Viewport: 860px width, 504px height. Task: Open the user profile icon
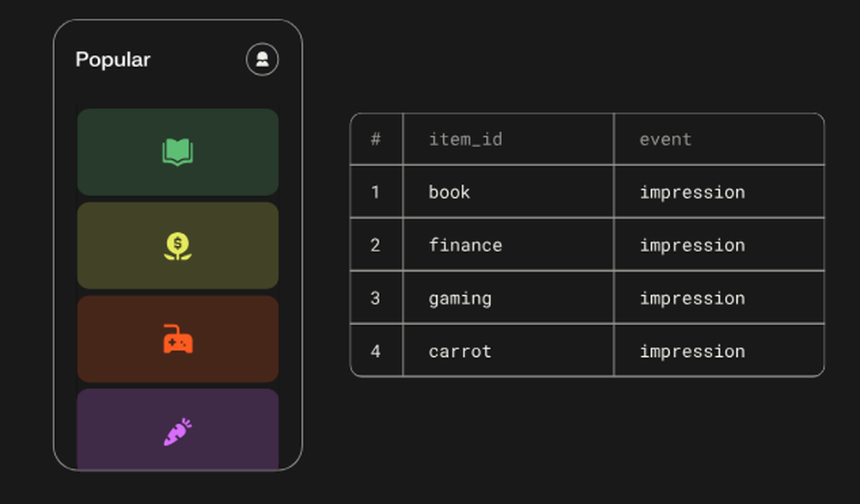tap(262, 59)
